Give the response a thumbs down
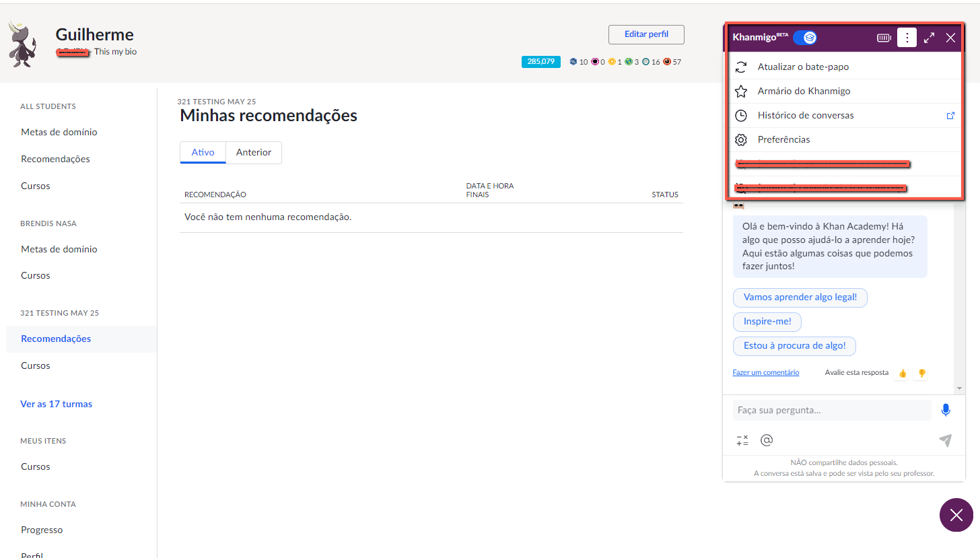This screenshot has height=558, width=980. click(x=921, y=373)
